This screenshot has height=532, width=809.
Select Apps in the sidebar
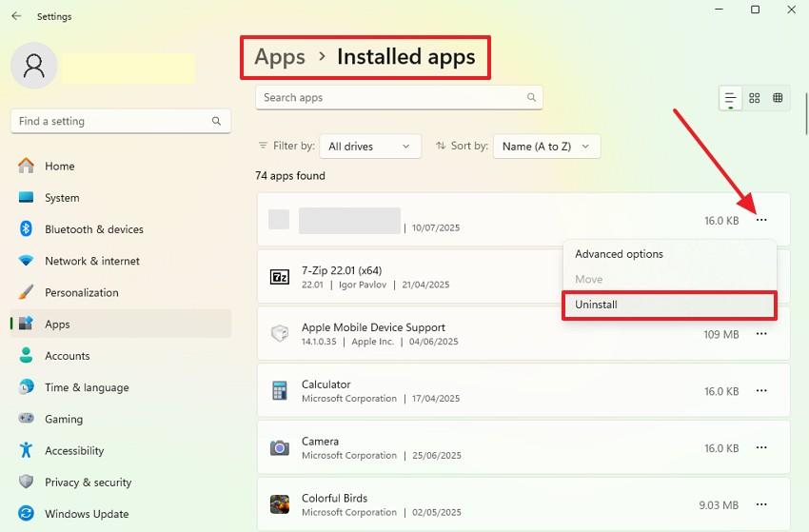120,324
